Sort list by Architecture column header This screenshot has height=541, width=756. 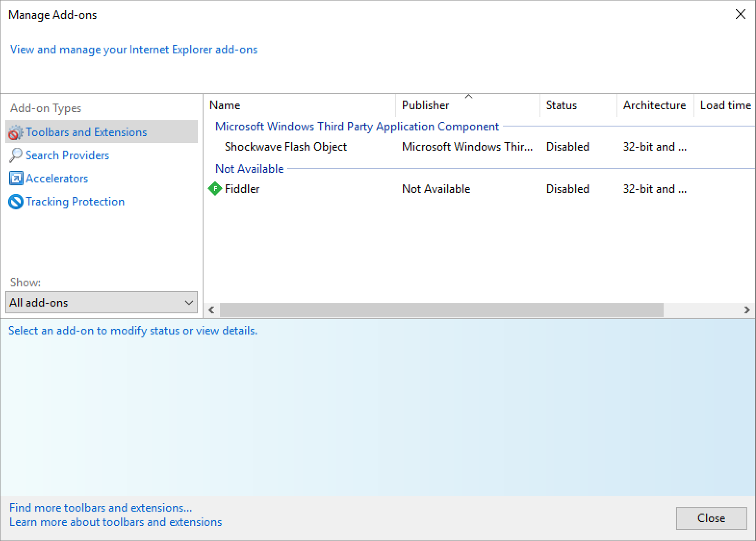tap(655, 105)
